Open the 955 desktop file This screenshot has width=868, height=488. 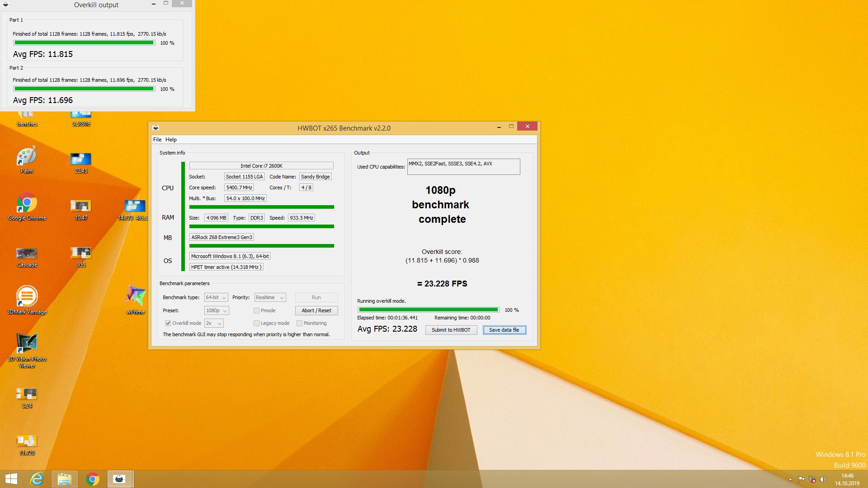(81, 257)
